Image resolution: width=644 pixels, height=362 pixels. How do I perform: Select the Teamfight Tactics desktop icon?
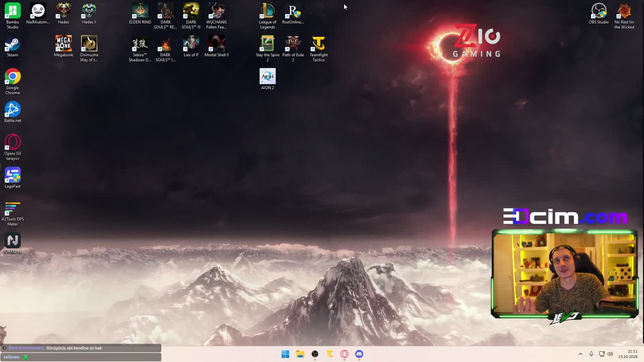[318, 49]
